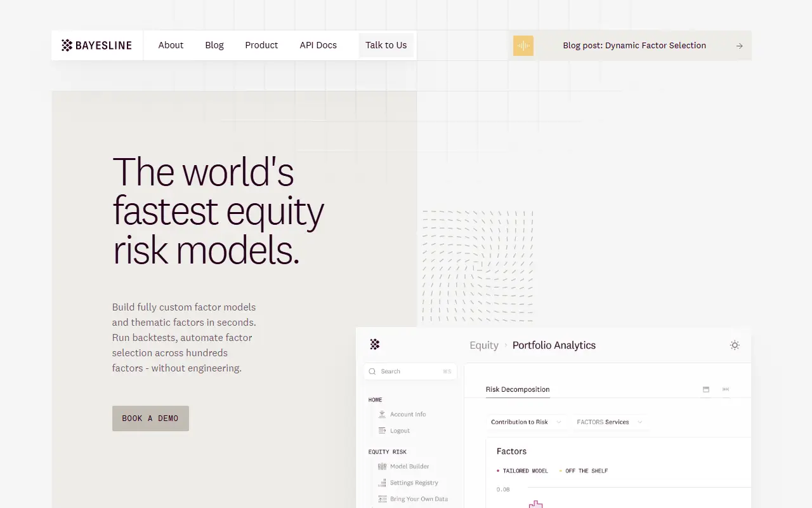Click the yellow waveform icon in the banner

pos(523,46)
